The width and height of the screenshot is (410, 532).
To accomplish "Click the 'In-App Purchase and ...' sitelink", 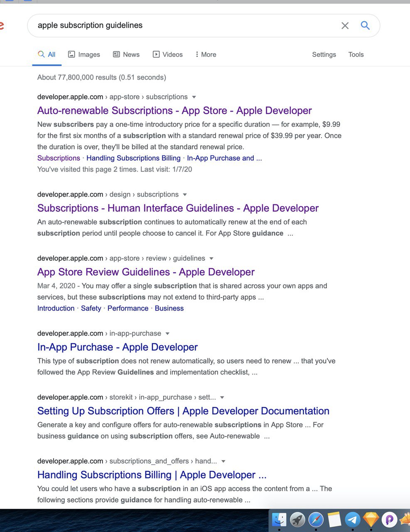I will [224, 158].
